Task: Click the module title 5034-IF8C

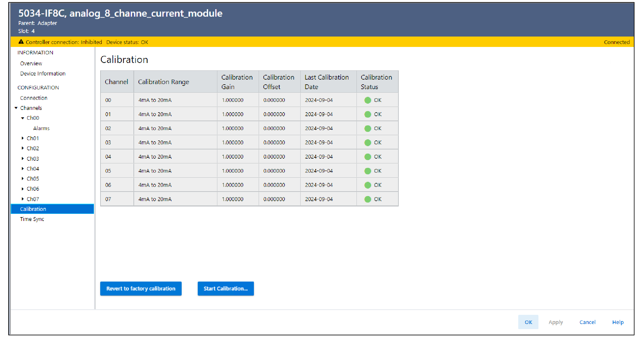Action: 120,13
